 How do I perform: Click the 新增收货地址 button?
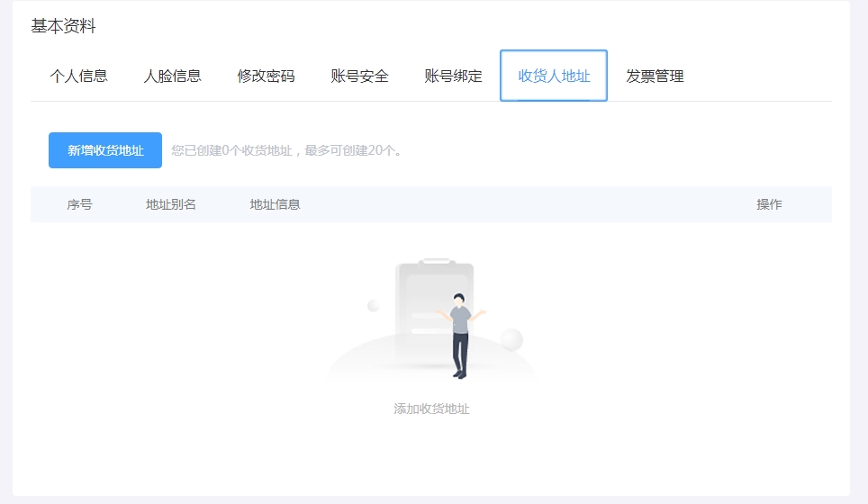click(105, 150)
